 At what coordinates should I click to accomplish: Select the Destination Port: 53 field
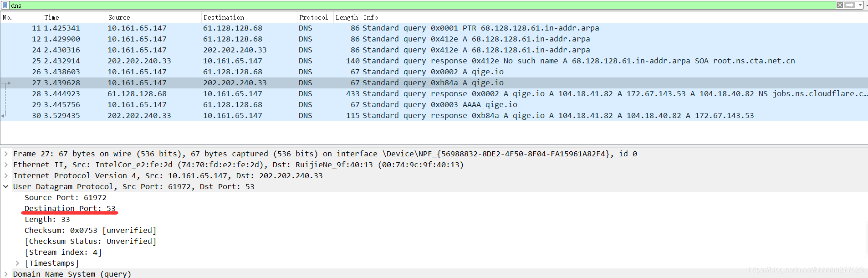click(70, 209)
